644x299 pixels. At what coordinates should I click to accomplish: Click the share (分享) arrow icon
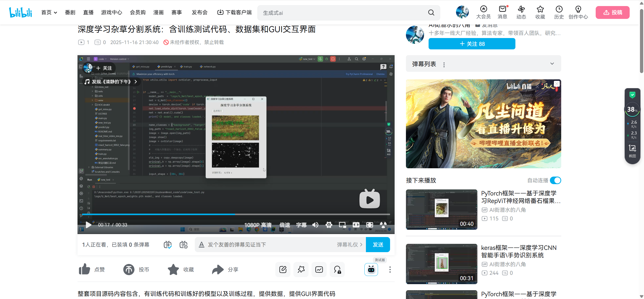pyautogui.click(x=218, y=269)
